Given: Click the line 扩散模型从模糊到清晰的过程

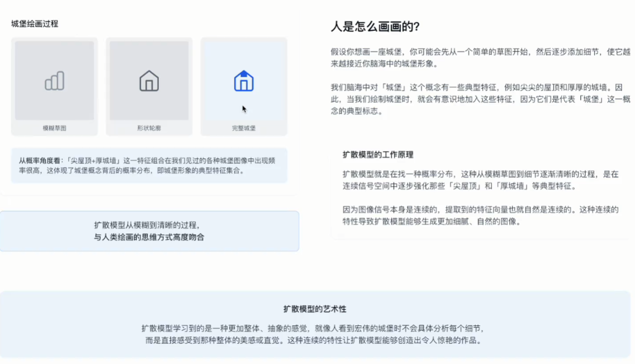Looking at the screenshot, I should (x=147, y=225).
